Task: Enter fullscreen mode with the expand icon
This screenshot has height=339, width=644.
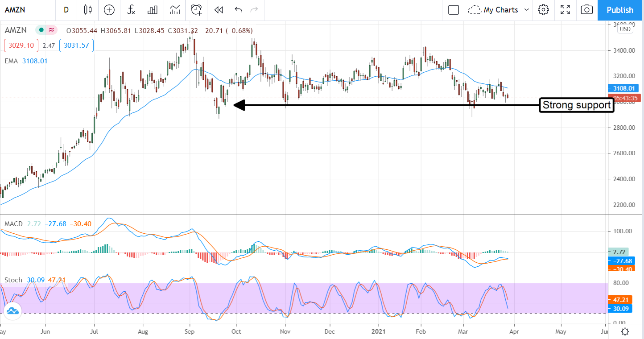Action: 565,10
